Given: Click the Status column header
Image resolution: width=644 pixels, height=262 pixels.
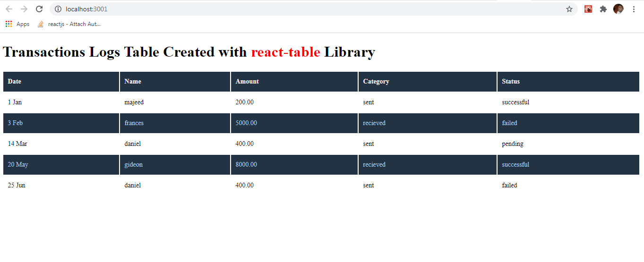Looking at the screenshot, I should (568, 82).
